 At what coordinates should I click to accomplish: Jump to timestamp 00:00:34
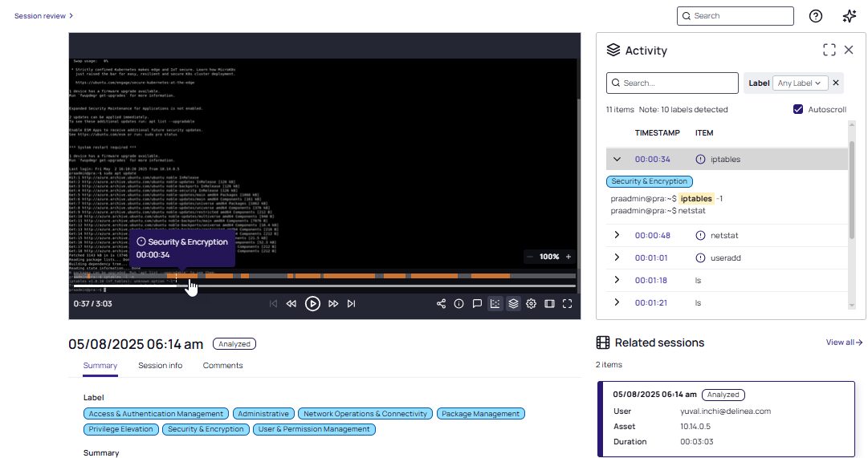tap(652, 160)
